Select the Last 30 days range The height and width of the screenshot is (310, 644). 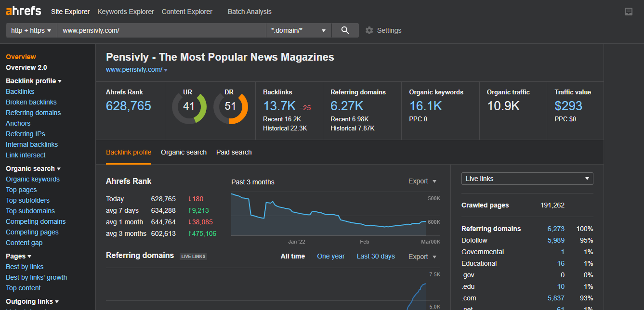[x=375, y=256]
